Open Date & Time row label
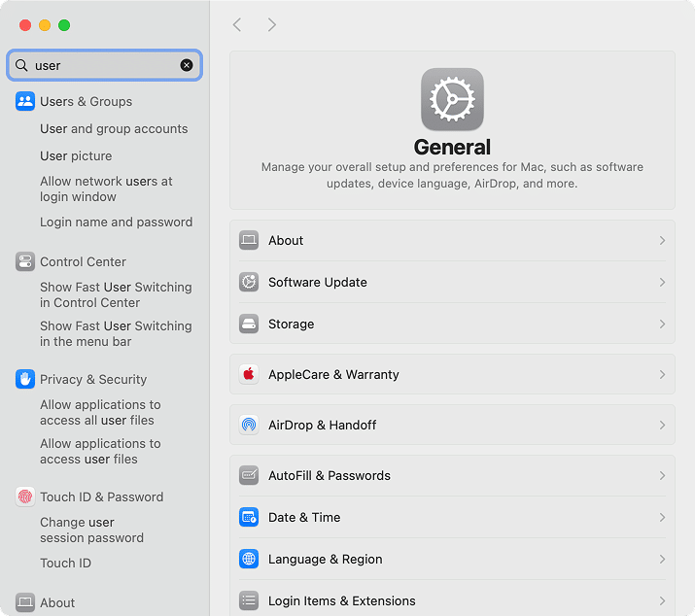The width and height of the screenshot is (695, 616). pyautogui.click(x=304, y=517)
